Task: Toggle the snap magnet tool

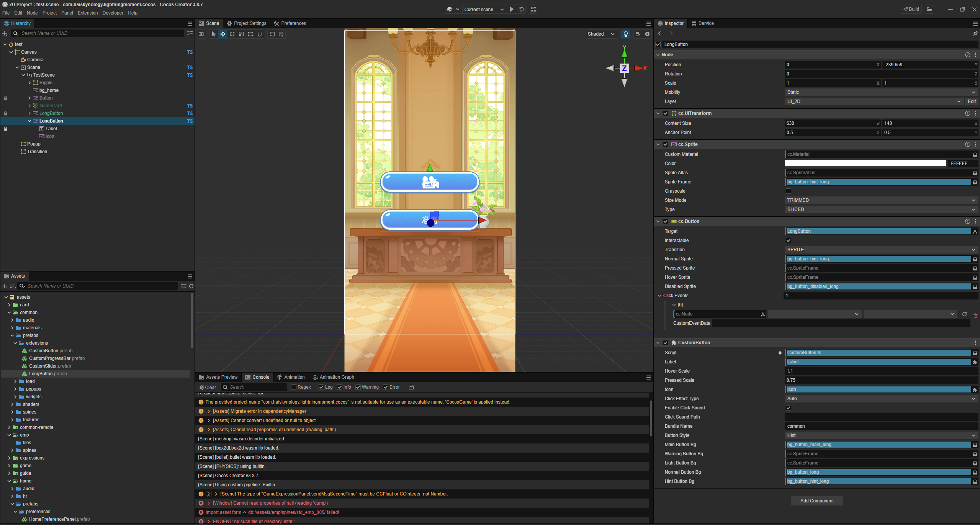Action: pos(260,34)
